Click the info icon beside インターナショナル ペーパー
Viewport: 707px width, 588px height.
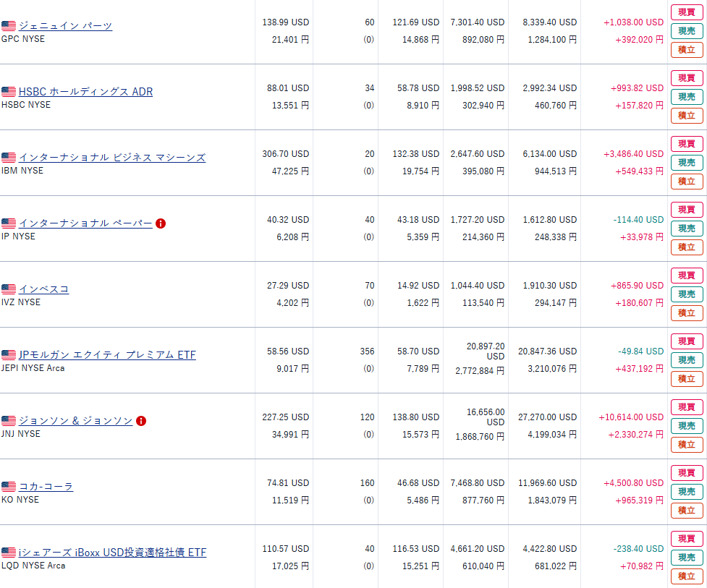(161, 223)
